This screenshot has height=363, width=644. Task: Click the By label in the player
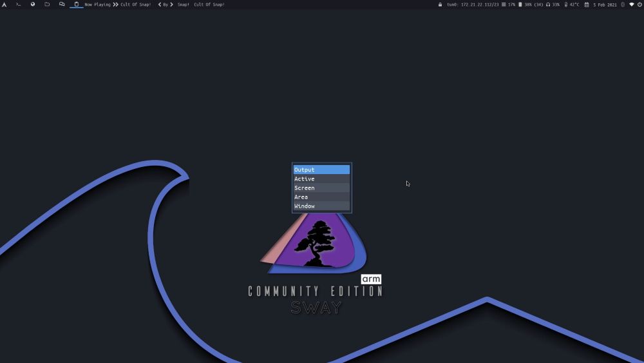166,5
